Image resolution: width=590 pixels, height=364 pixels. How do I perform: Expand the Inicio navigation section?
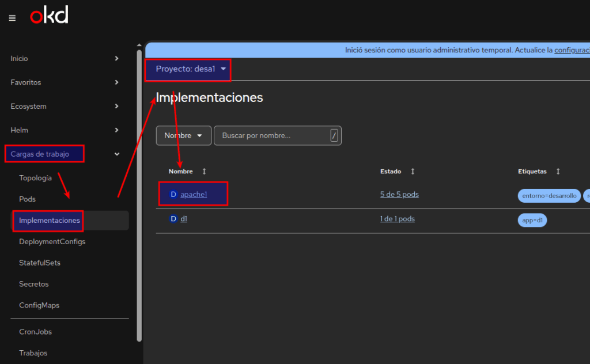tap(117, 59)
